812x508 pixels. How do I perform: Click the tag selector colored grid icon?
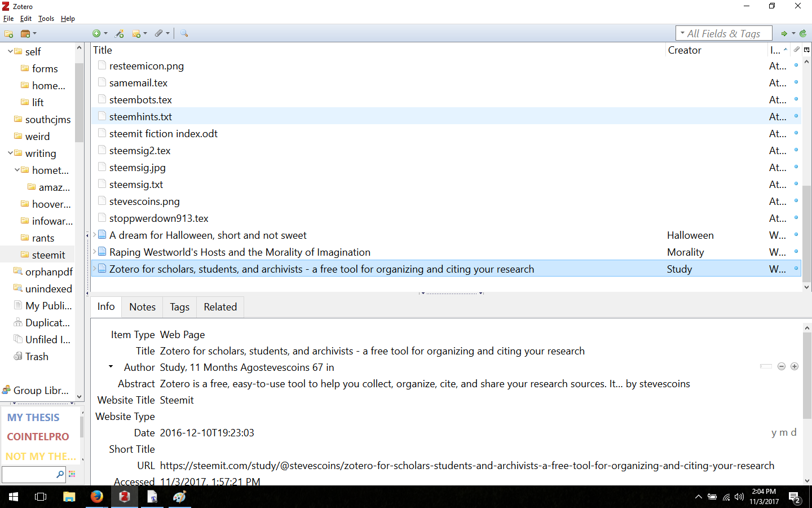(72, 474)
